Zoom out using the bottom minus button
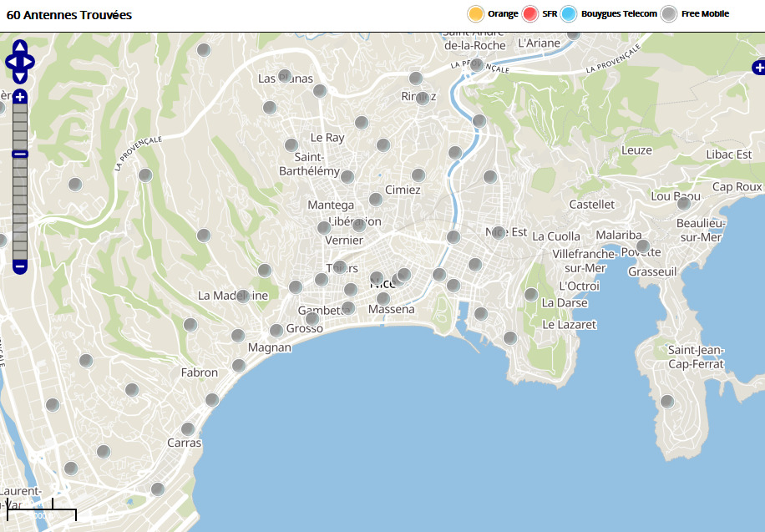Image resolution: width=765 pixels, height=532 pixels. tap(20, 267)
